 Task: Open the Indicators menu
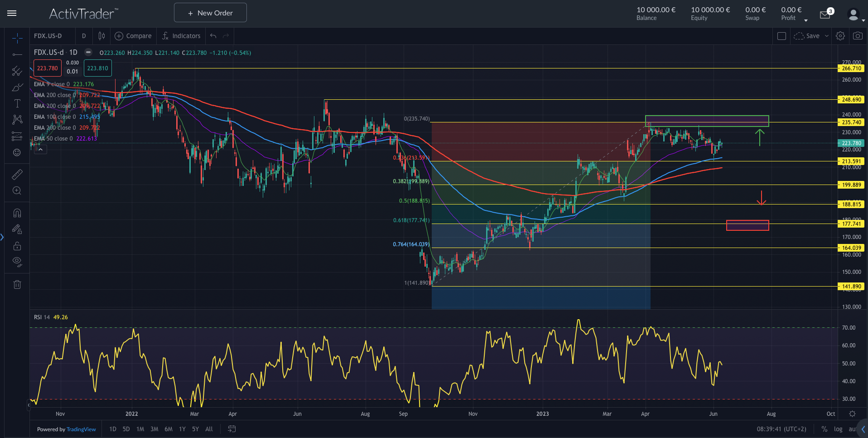pos(181,36)
